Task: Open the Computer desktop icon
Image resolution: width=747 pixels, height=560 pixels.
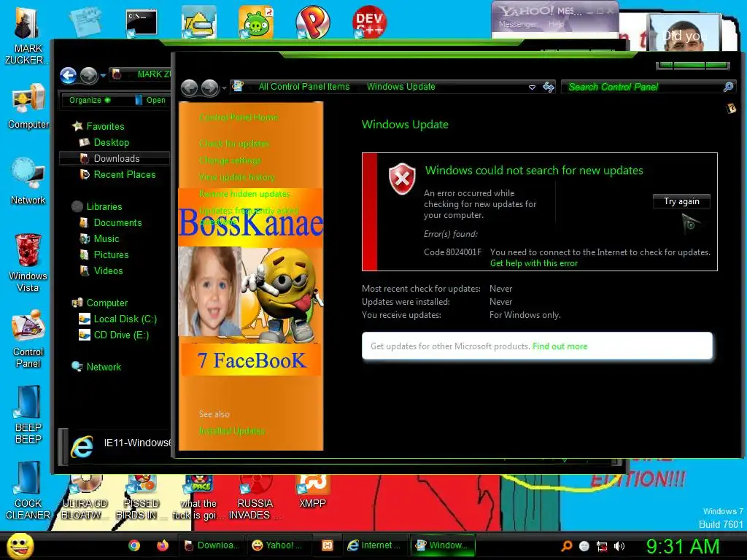Action: (x=28, y=106)
